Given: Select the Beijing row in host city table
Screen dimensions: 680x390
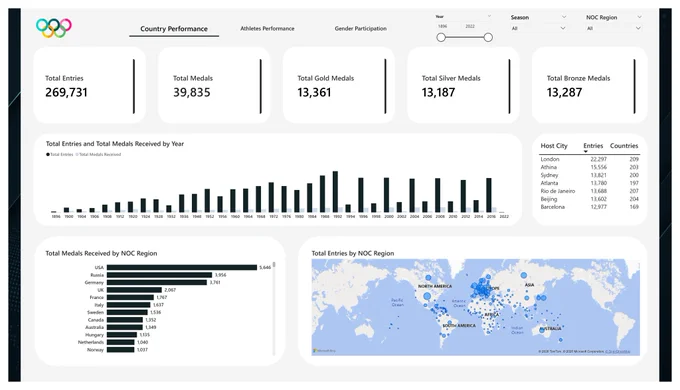Looking at the screenshot, I should [x=589, y=199].
